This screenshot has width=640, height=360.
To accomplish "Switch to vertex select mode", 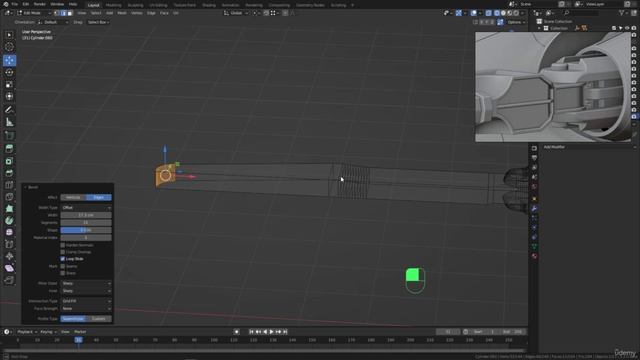I will (57, 13).
